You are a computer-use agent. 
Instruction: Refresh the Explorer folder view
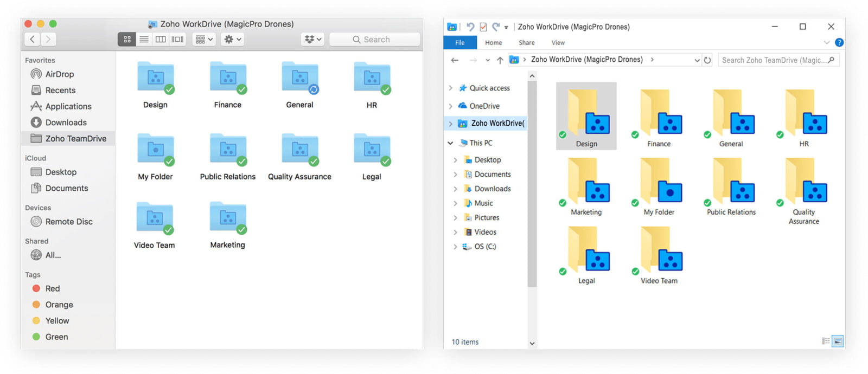(707, 60)
